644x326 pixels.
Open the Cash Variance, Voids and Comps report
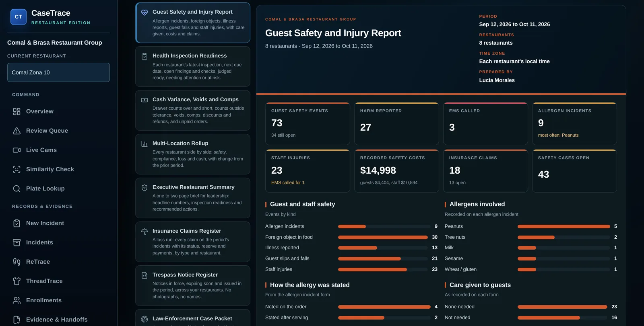[x=193, y=110]
